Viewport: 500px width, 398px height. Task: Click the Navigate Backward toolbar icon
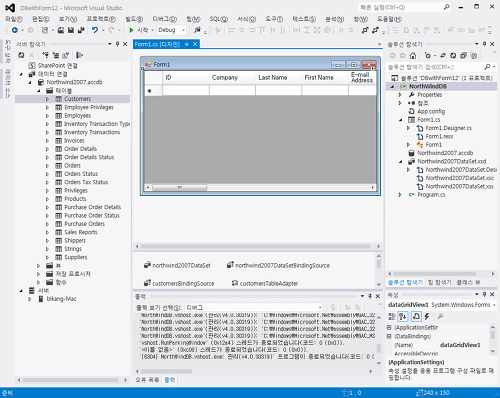click(x=15, y=30)
